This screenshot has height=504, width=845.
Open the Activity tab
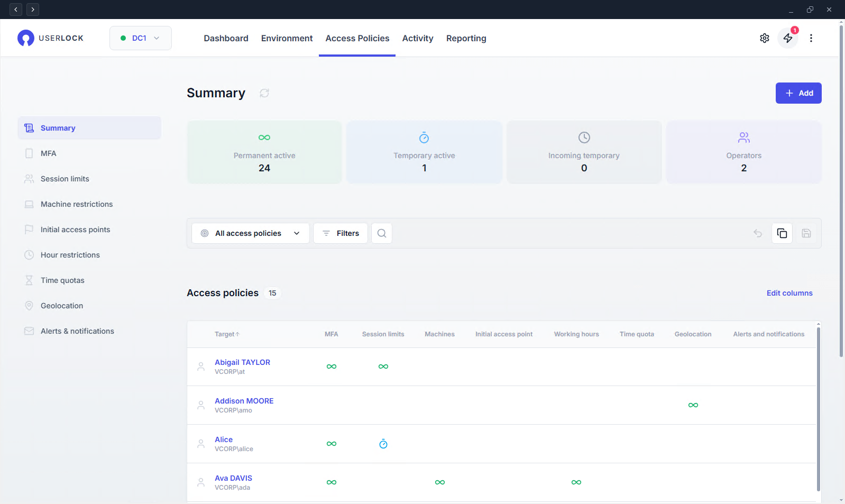click(417, 38)
